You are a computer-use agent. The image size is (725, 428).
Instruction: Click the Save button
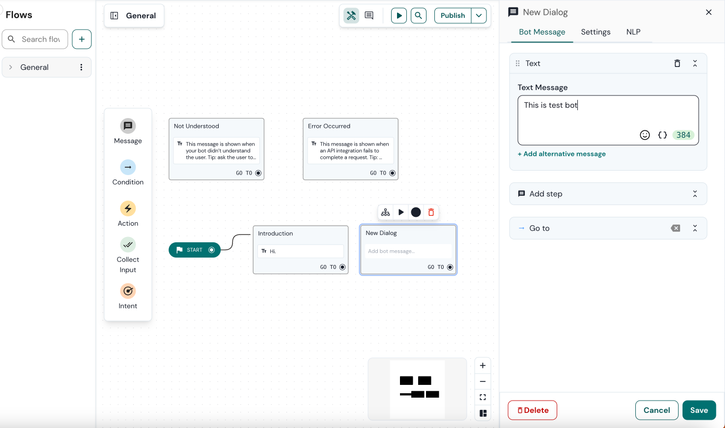699,410
